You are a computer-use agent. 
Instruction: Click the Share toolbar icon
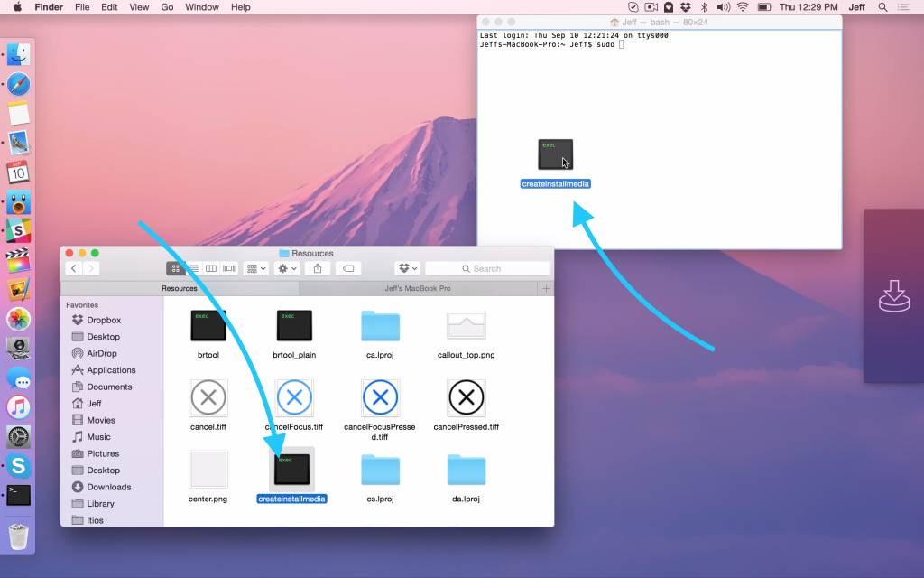click(318, 268)
